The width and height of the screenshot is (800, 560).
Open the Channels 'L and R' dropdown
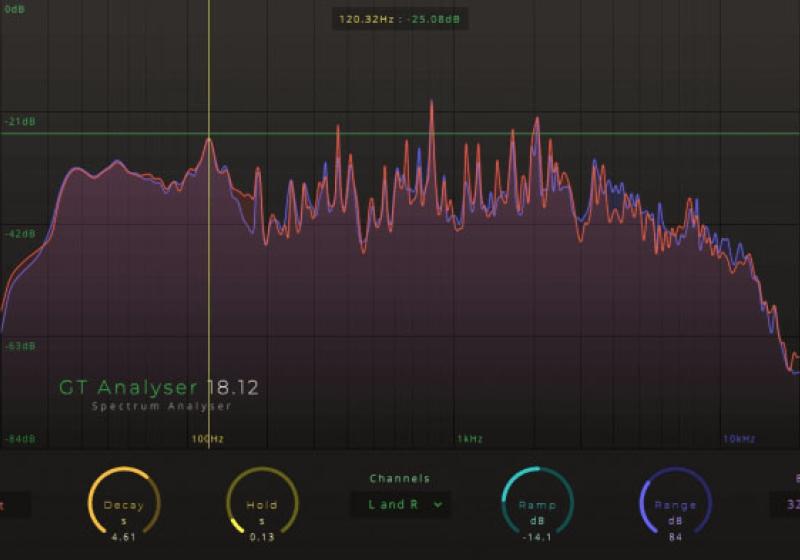click(x=400, y=505)
